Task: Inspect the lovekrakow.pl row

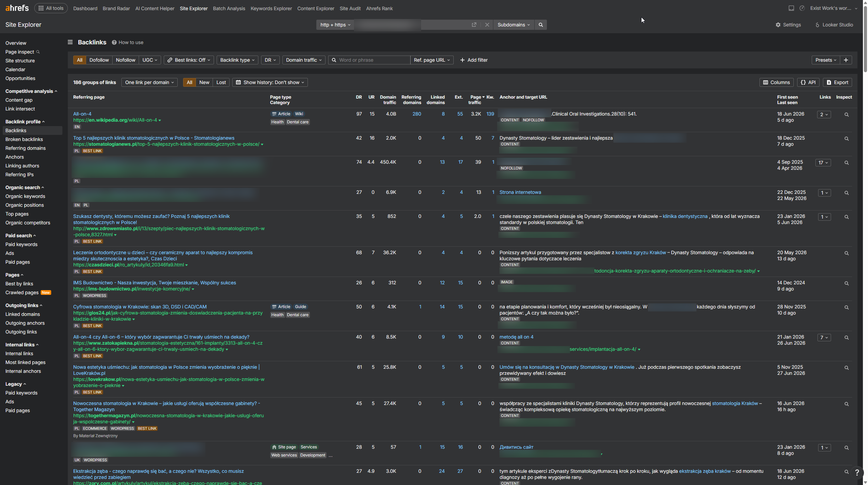Action: (x=846, y=368)
